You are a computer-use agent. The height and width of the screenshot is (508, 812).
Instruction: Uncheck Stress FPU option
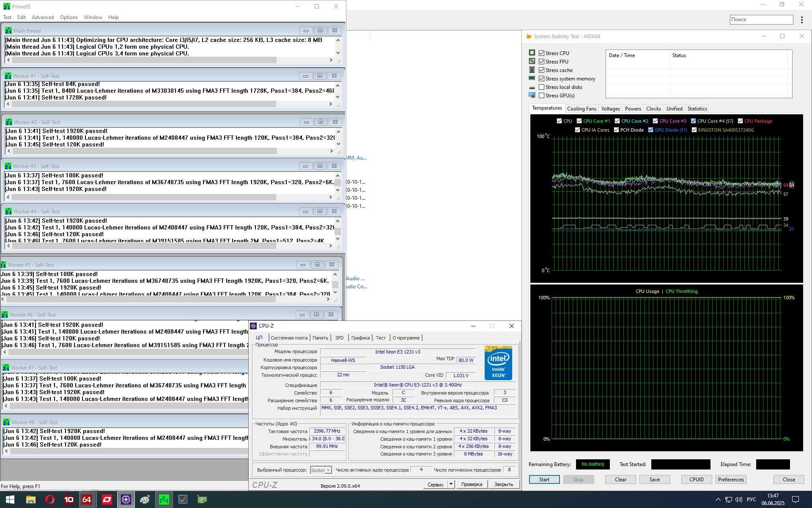tap(541, 61)
